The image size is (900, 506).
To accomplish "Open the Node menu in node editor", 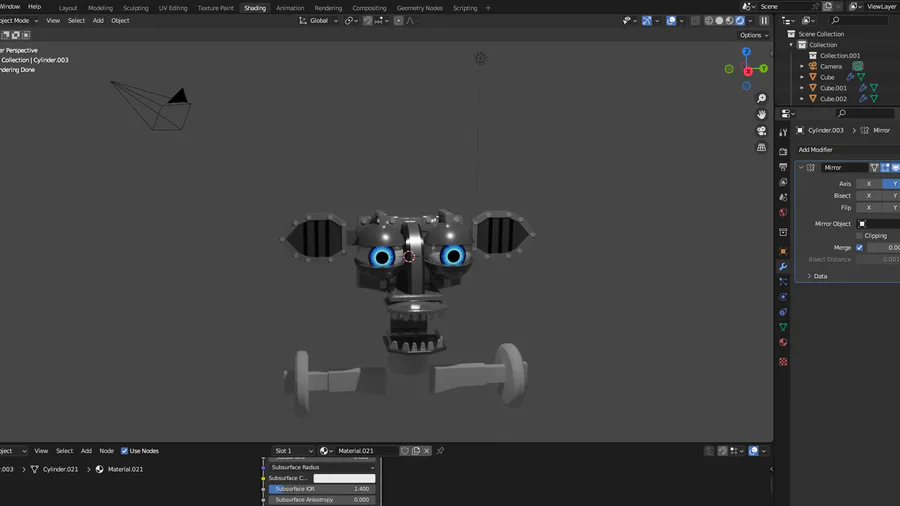I will coord(106,451).
